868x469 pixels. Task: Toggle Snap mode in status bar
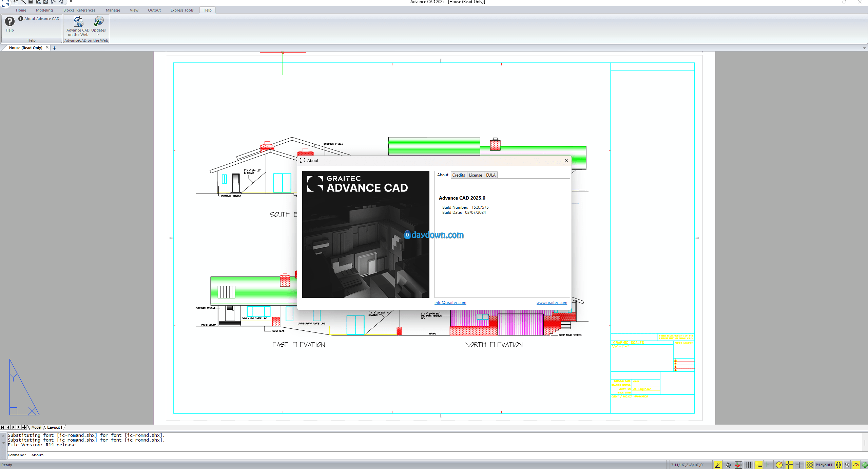738,465
